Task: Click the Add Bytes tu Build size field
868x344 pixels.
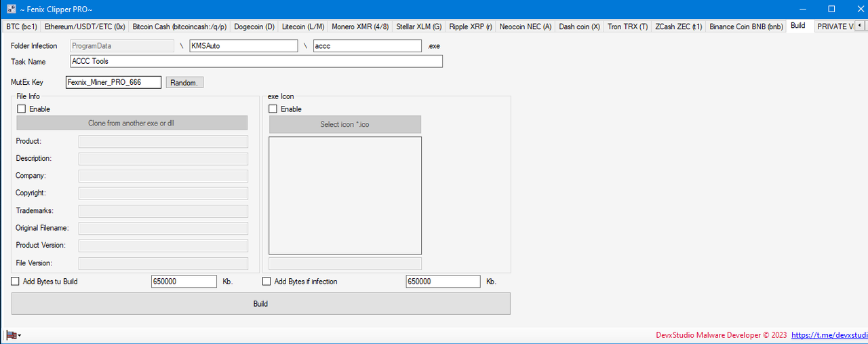Action: coord(184,282)
